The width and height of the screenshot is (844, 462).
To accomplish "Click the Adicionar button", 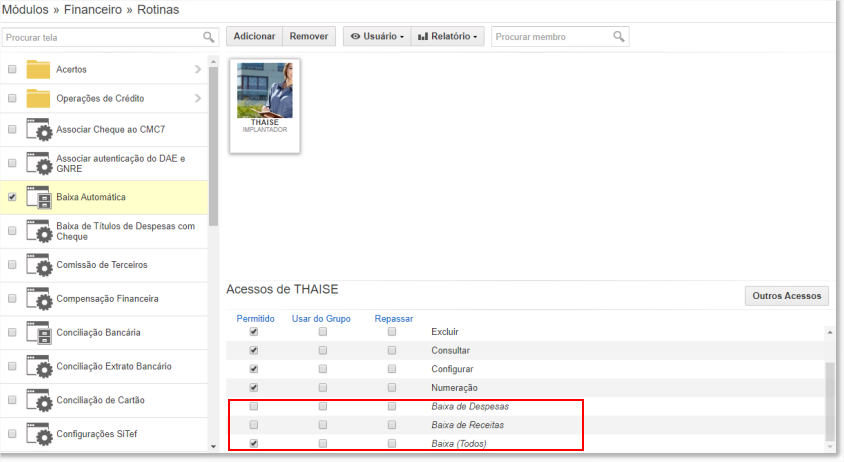I will tap(254, 36).
